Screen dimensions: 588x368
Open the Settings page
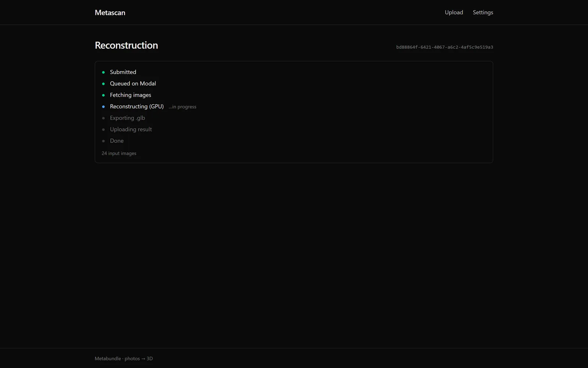(483, 13)
